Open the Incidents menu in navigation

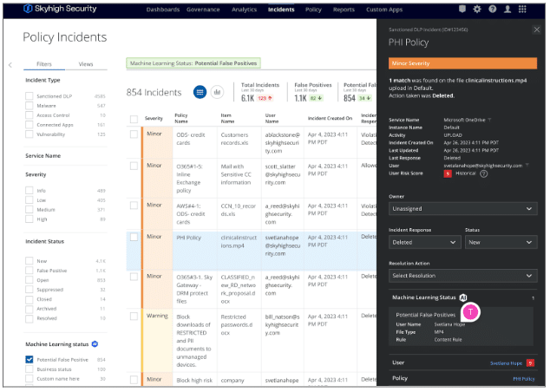tap(281, 10)
